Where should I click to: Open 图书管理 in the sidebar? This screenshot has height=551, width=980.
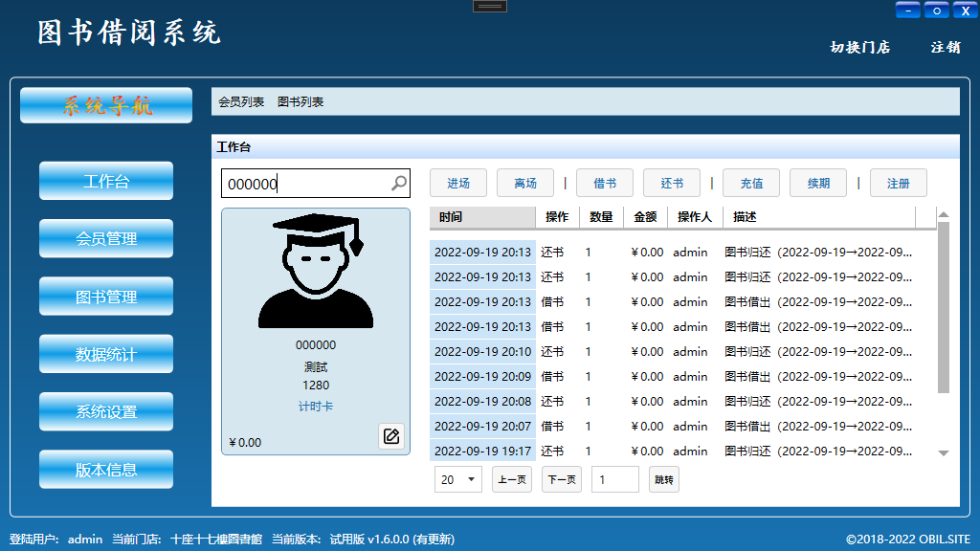(106, 297)
